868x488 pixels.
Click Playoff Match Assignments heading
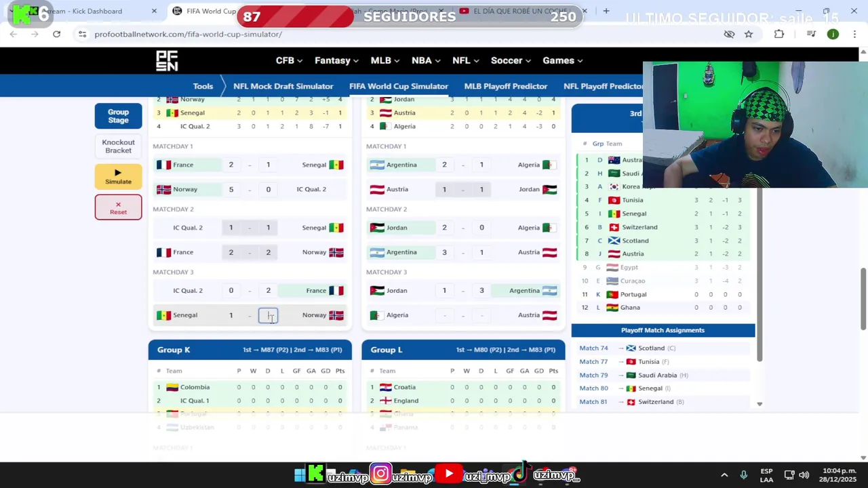tap(663, 330)
